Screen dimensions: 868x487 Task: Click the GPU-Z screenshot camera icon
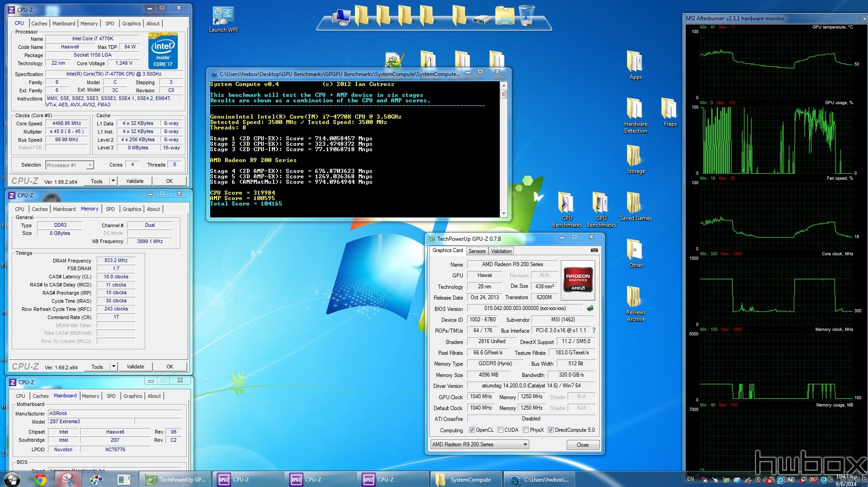click(594, 250)
